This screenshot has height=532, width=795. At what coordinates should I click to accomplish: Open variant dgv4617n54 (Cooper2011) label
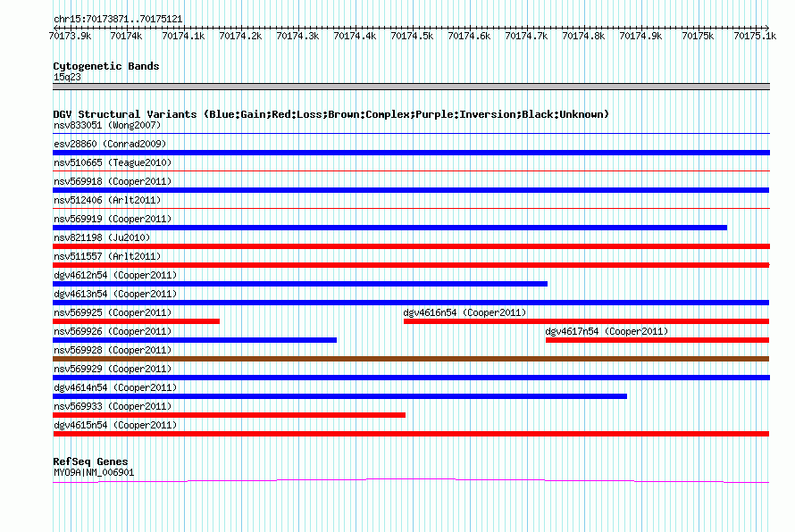(x=607, y=331)
